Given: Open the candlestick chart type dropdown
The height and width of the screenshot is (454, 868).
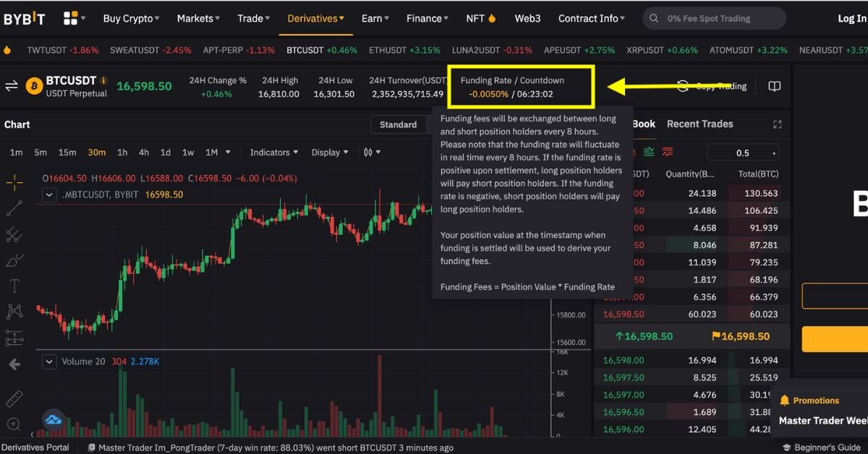Looking at the screenshot, I should tap(372, 153).
